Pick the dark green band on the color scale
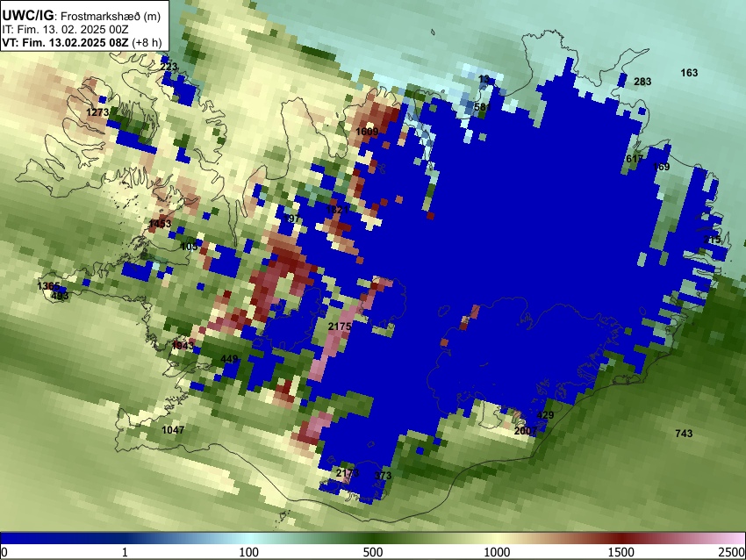 coord(372,538)
